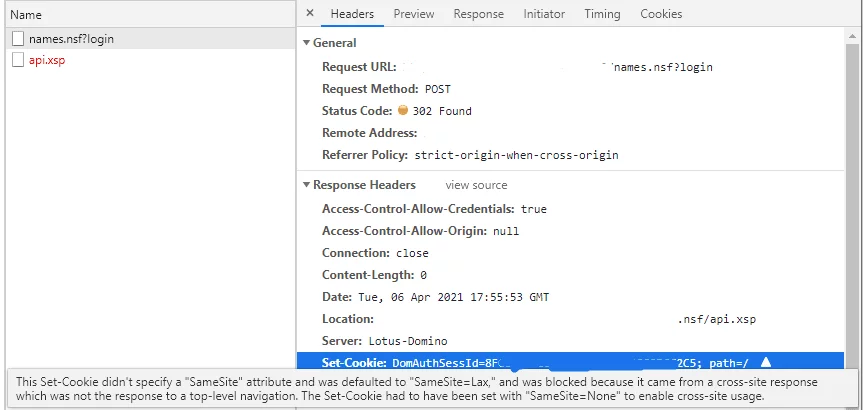Switch to the Initiator tab

[x=543, y=14]
